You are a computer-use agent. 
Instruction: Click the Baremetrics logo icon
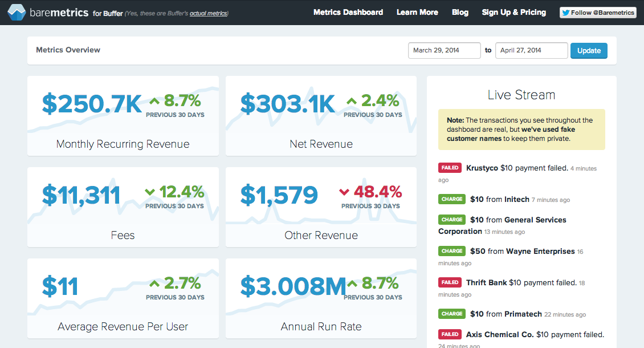(17, 13)
